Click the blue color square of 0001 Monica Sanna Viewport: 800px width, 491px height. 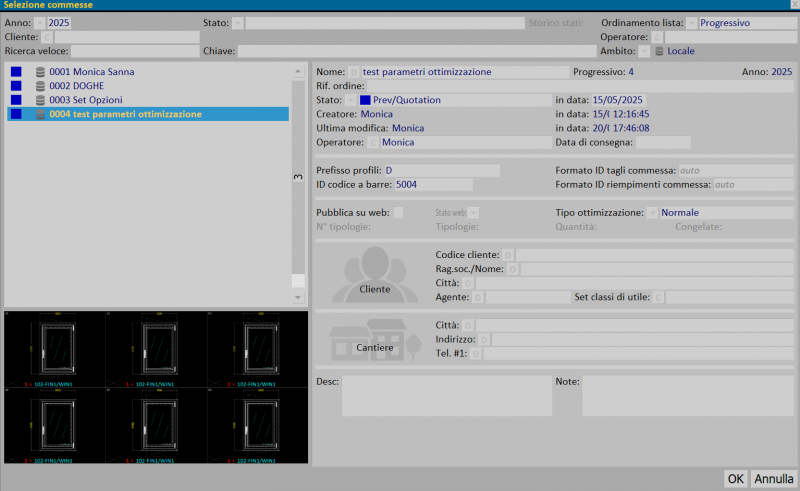(x=16, y=72)
